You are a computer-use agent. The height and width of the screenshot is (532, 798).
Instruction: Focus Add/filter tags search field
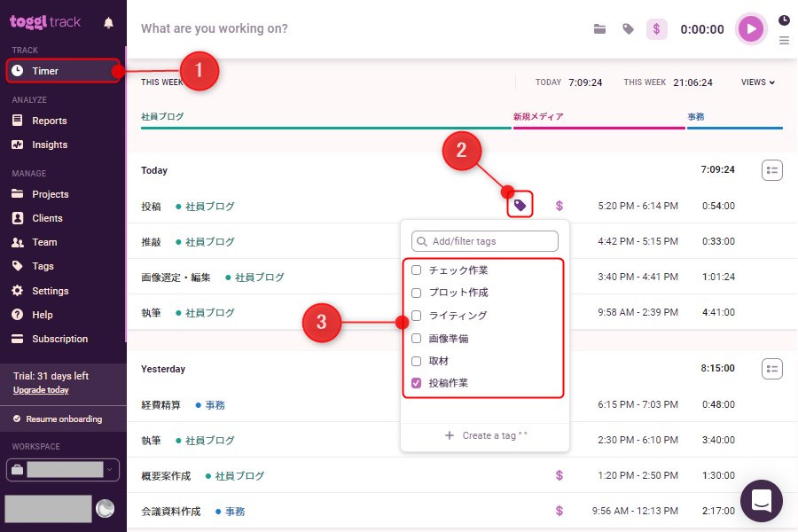(484, 241)
